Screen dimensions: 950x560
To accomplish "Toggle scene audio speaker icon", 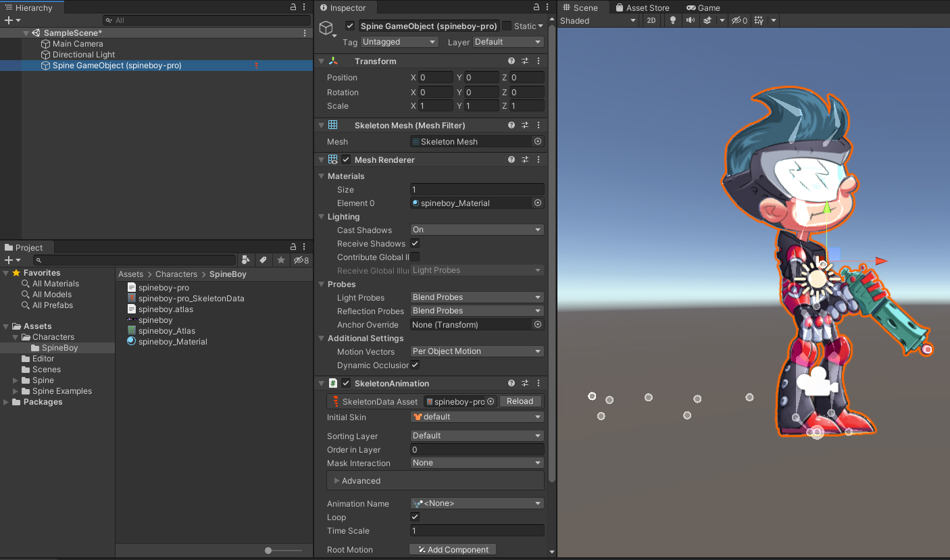I will (690, 20).
